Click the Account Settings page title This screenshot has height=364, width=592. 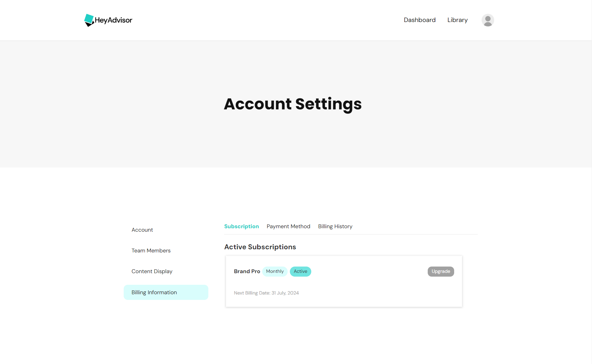(x=292, y=104)
